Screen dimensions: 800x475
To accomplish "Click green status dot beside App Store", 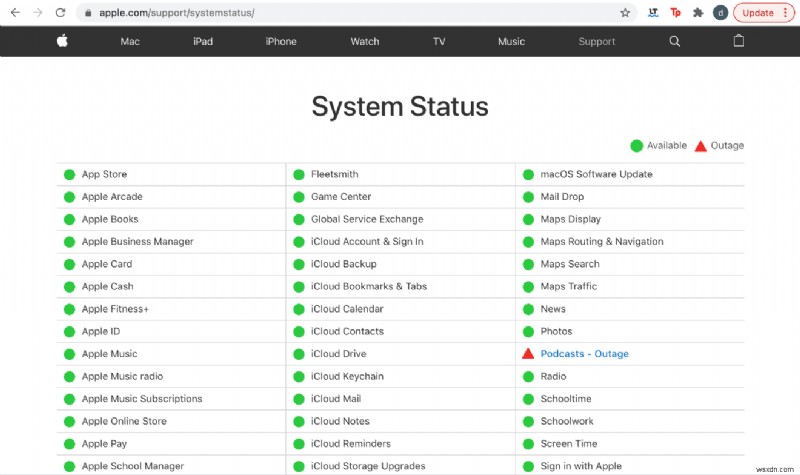I will [x=69, y=174].
